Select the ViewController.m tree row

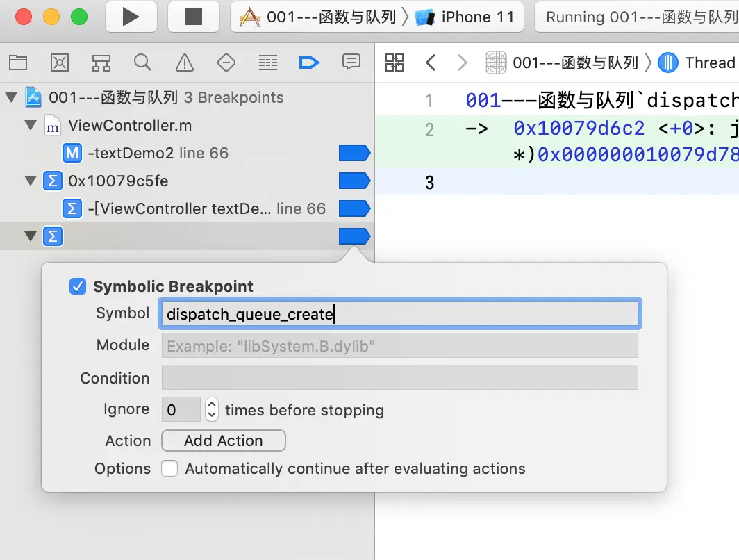click(x=187, y=125)
